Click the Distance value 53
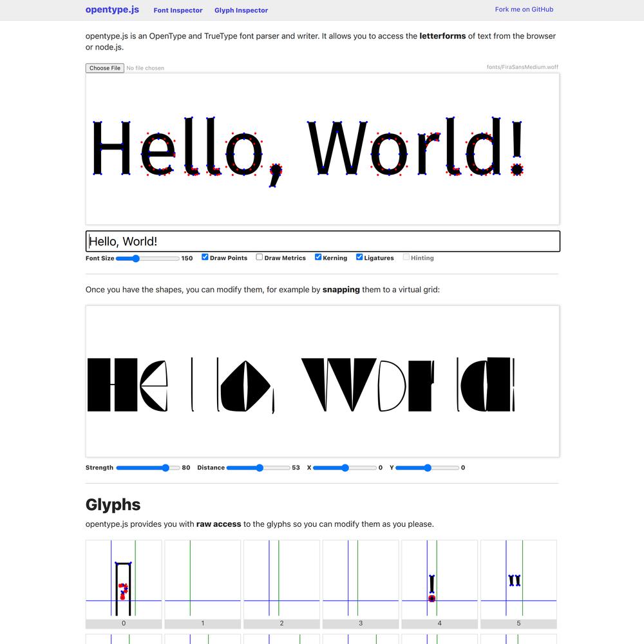Screen dimensions: 644x644 (x=296, y=468)
